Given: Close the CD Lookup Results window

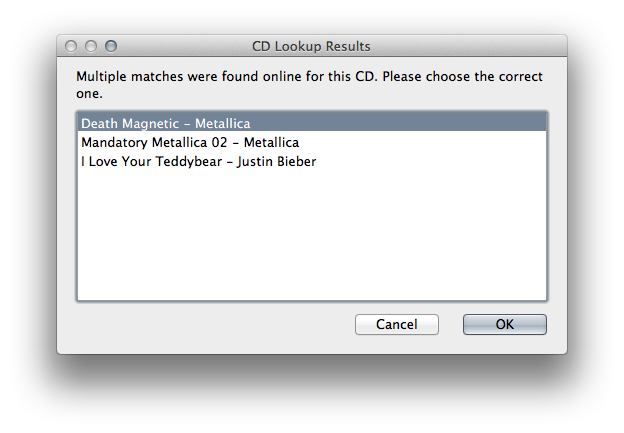Looking at the screenshot, I should 71,46.
